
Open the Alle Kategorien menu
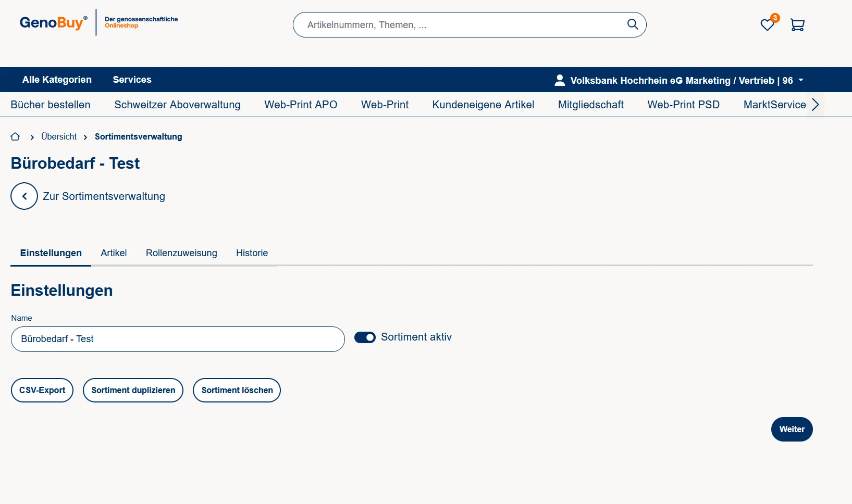(x=57, y=80)
